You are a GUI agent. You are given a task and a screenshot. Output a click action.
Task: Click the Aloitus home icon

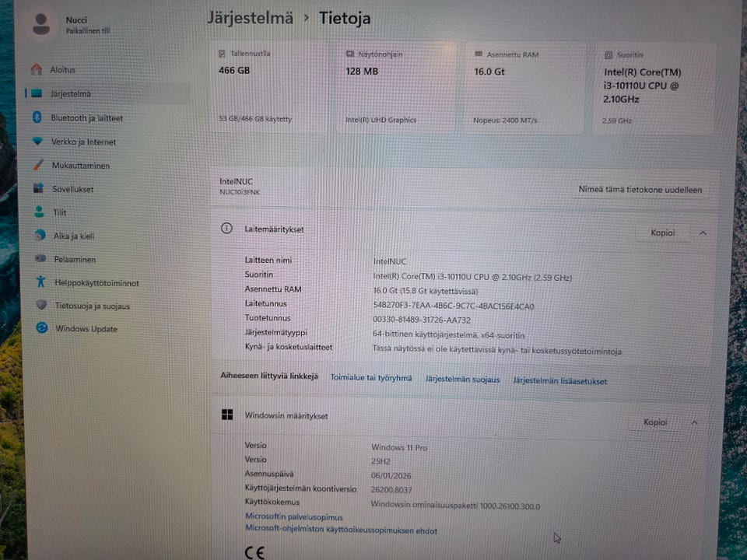tap(37, 69)
